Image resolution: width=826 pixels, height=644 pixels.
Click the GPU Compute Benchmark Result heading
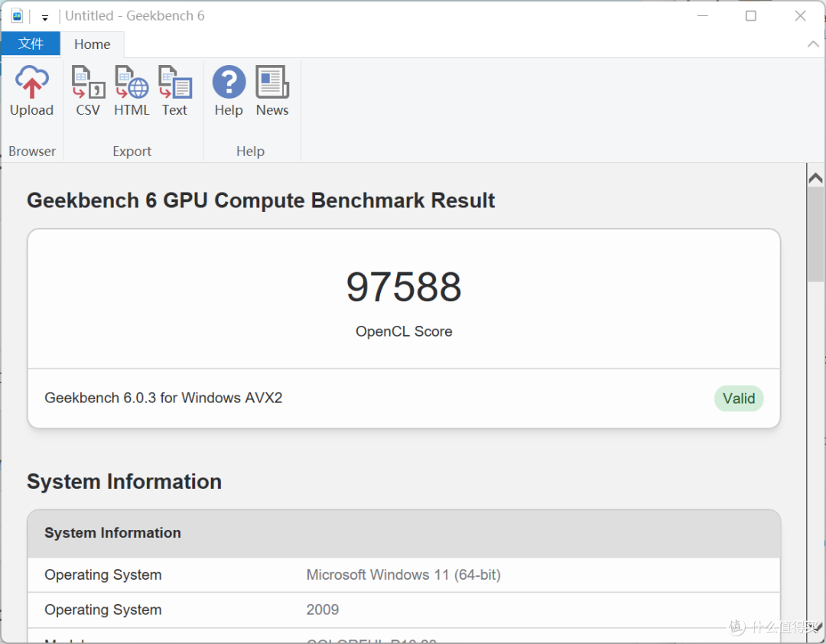pyautogui.click(x=261, y=201)
